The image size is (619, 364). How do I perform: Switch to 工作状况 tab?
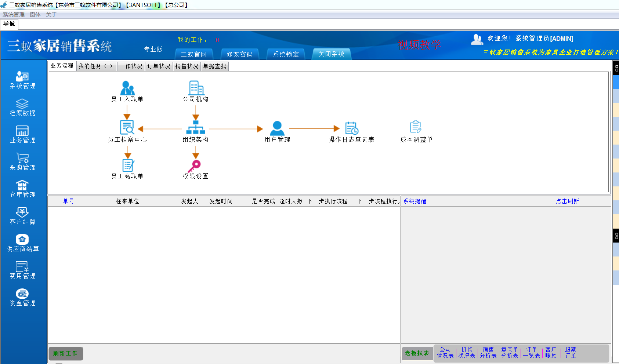click(x=131, y=66)
